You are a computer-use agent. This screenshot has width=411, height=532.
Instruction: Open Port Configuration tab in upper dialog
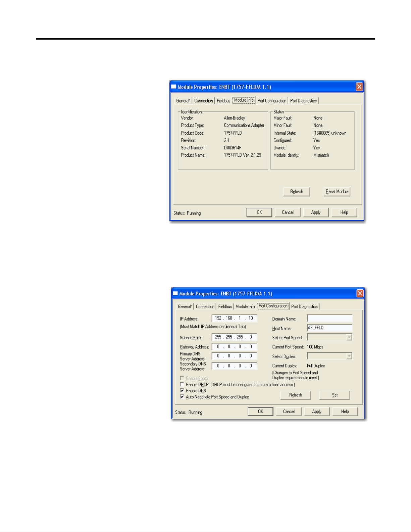pos(272,101)
